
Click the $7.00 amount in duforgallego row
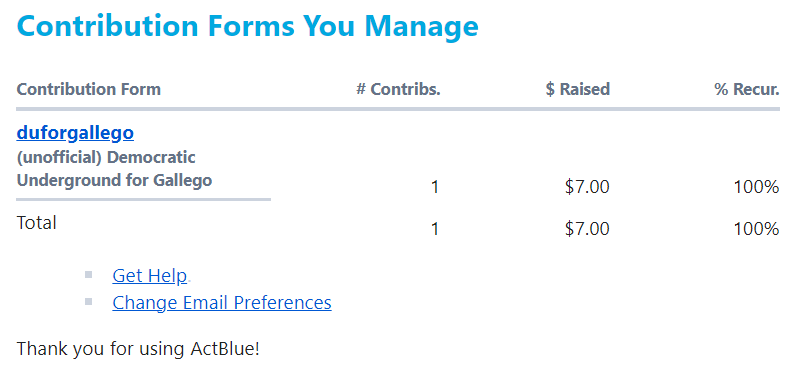coord(587,188)
